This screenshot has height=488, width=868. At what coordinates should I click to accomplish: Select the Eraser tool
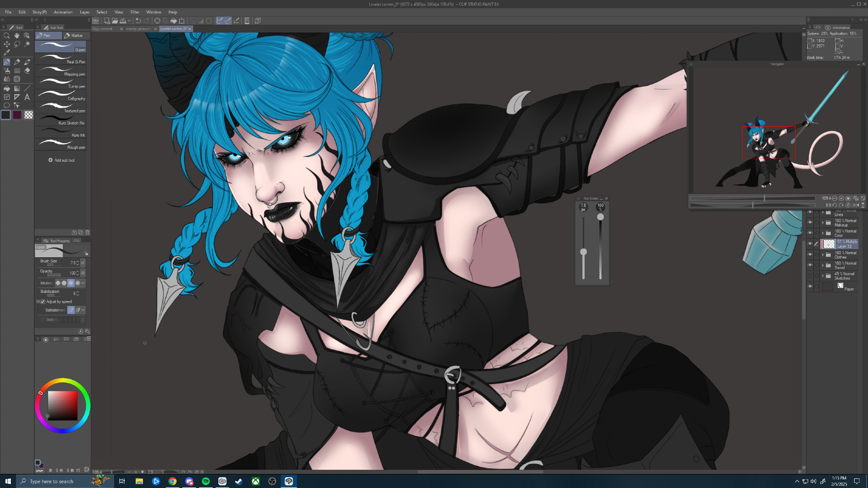coord(27,71)
